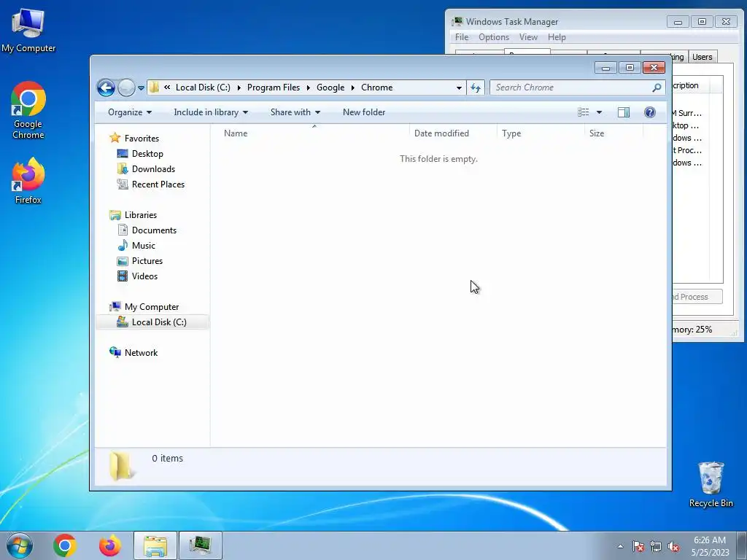Select Network in the navigation pane

[x=141, y=353]
